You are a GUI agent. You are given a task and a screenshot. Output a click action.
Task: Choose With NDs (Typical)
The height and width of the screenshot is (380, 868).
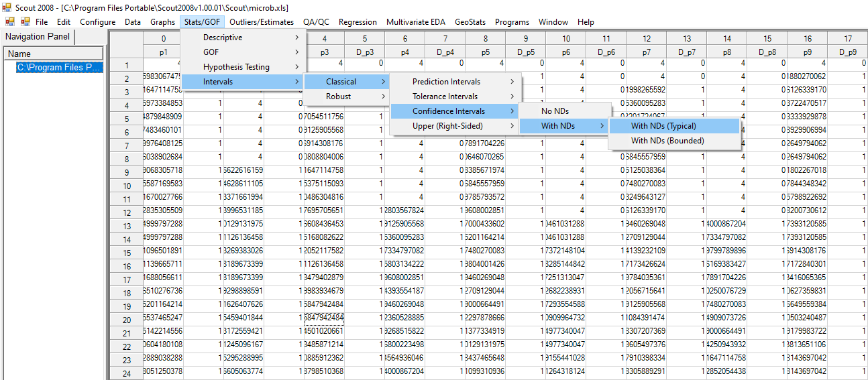coord(674,126)
